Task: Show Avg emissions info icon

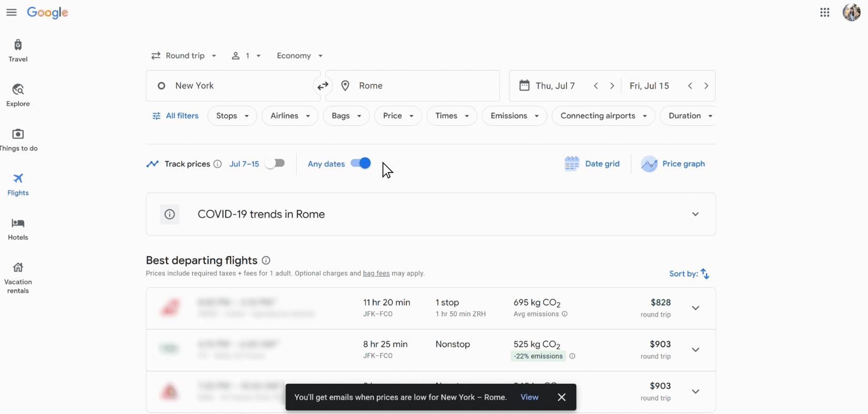Action: click(x=565, y=314)
